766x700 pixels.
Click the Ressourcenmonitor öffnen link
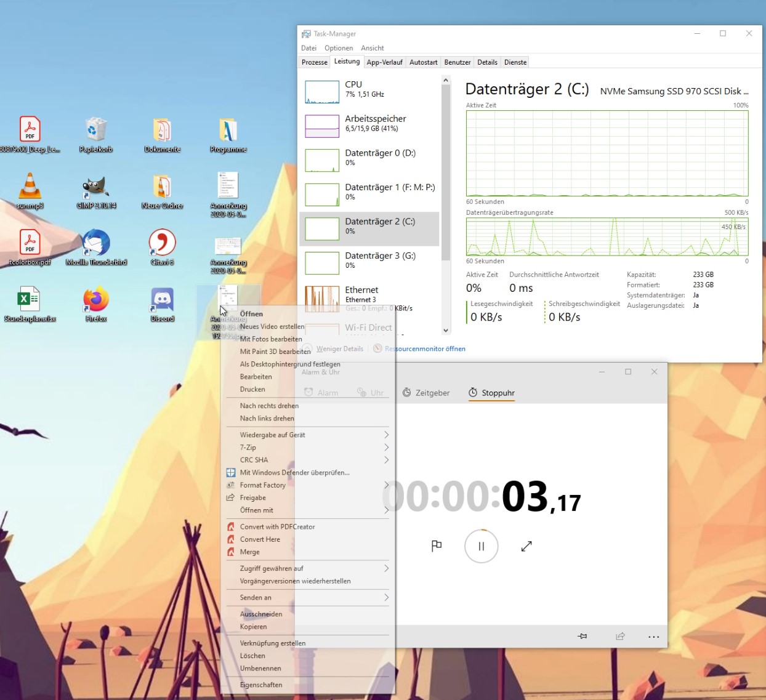coord(425,348)
